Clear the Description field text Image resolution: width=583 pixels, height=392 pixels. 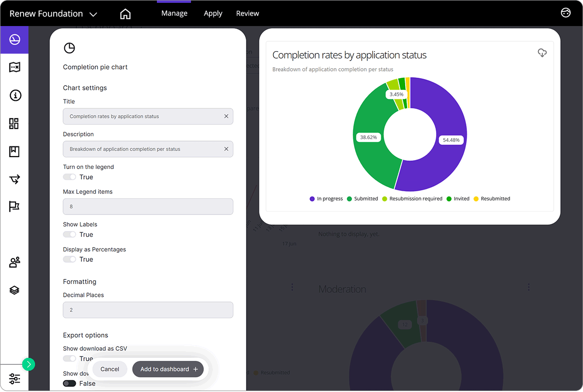226,149
